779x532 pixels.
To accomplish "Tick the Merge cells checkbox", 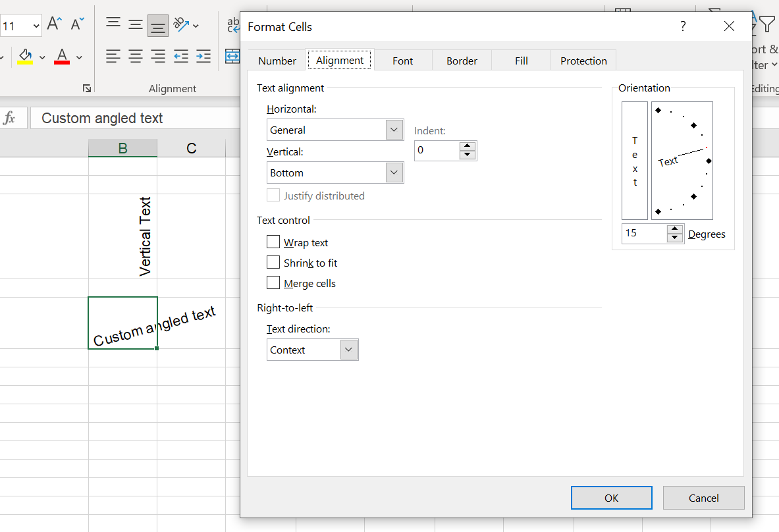I will point(273,283).
